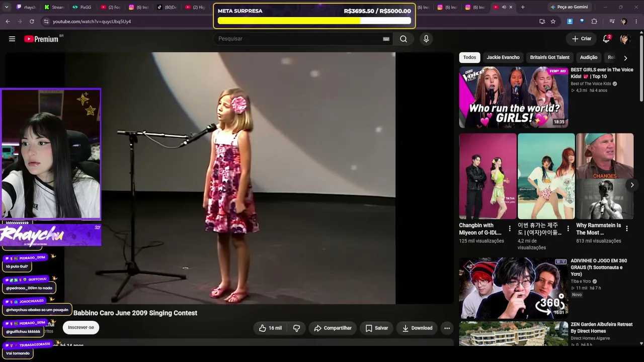Bookmark this page with the star icon

[x=553, y=22]
